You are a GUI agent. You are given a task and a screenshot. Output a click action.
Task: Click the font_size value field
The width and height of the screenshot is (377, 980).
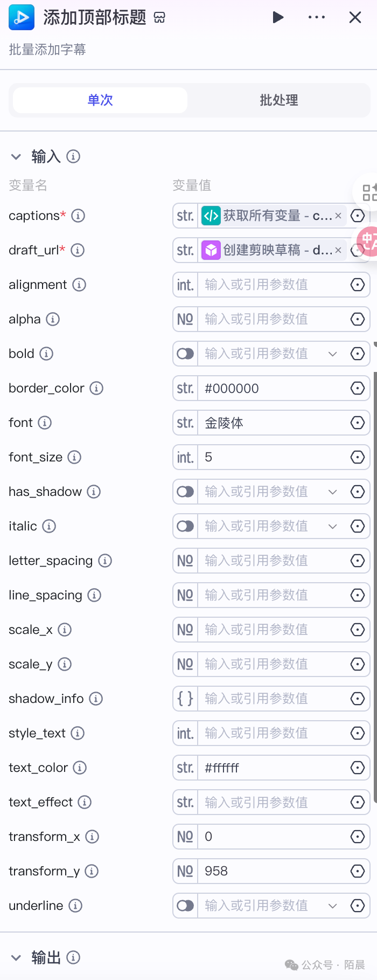[272, 457]
